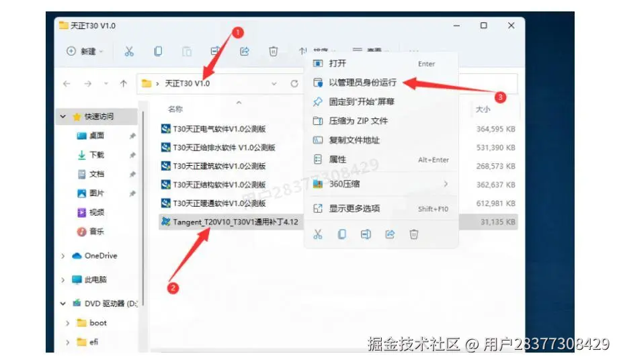Click the Cut icon in context menu
This screenshot has height=364, width=621.
(318, 234)
